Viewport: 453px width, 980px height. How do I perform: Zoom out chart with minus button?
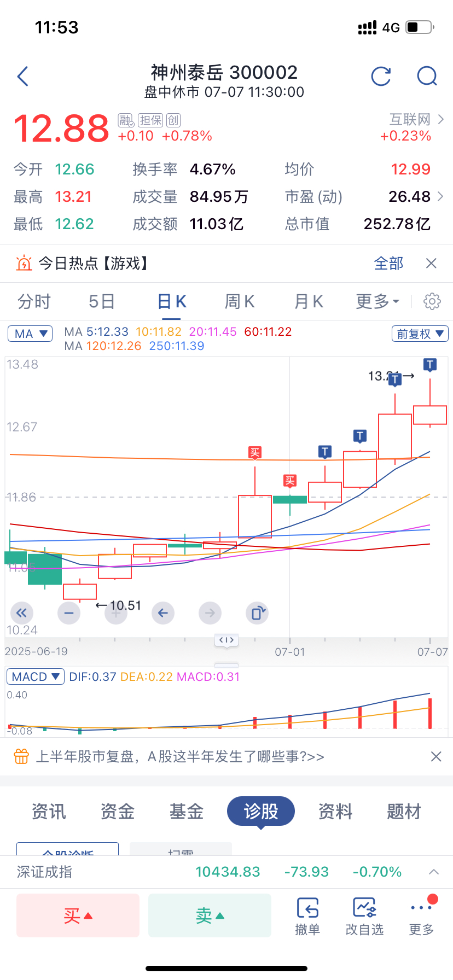coord(69,613)
